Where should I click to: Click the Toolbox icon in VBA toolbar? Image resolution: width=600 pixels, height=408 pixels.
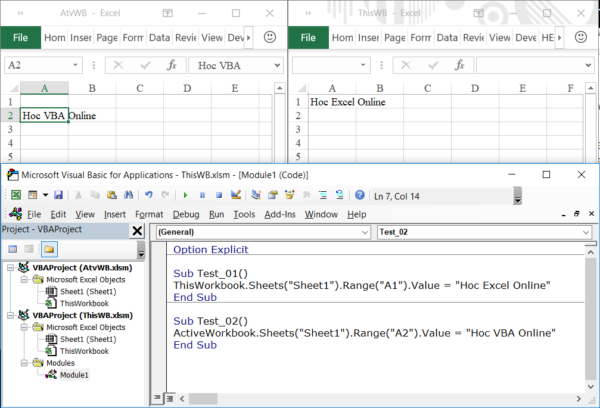click(306, 195)
